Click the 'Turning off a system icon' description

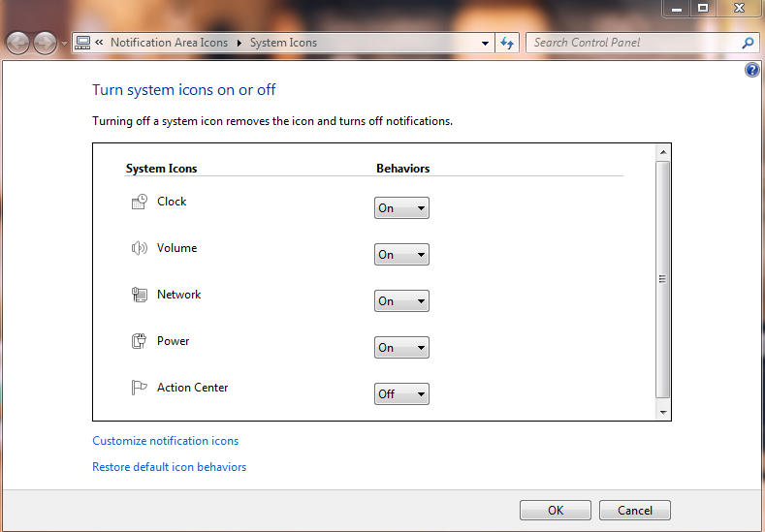pyautogui.click(x=272, y=121)
